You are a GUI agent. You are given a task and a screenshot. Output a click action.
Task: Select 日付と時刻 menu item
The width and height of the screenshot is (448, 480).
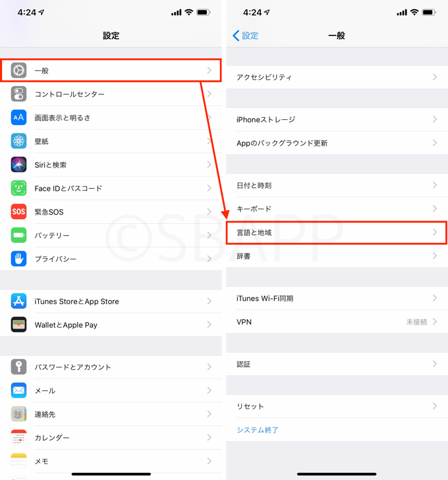coord(337,185)
